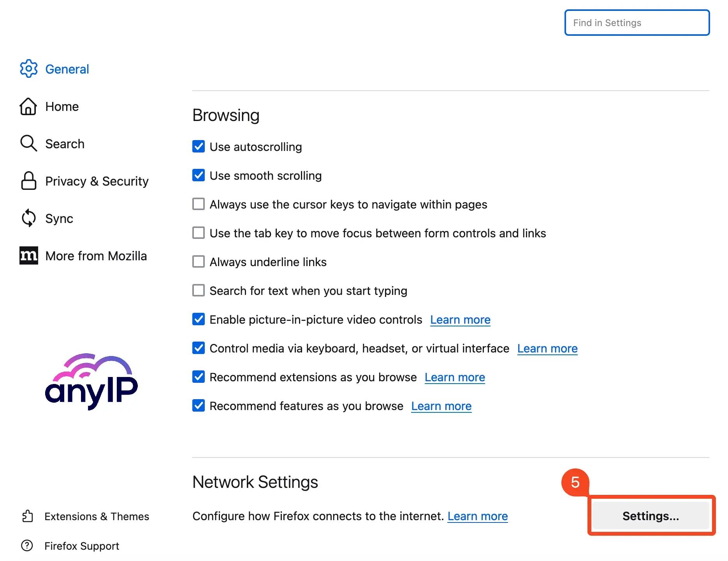Disable 'Use smooth scrolling'
This screenshot has height=561, width=728.
(199, 175)
